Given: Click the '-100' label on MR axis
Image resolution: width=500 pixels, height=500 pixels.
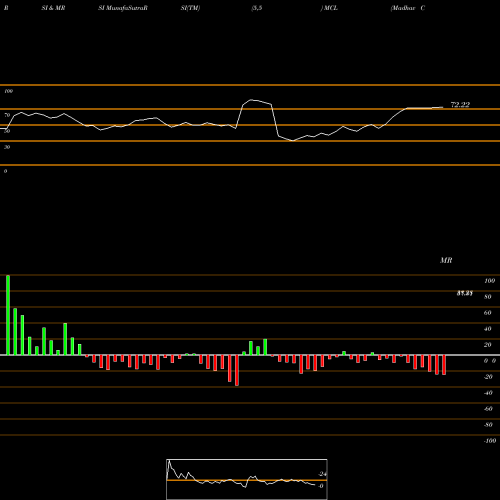Looking at the screenshot, I should pyautogui.click(x=490, y=441).
